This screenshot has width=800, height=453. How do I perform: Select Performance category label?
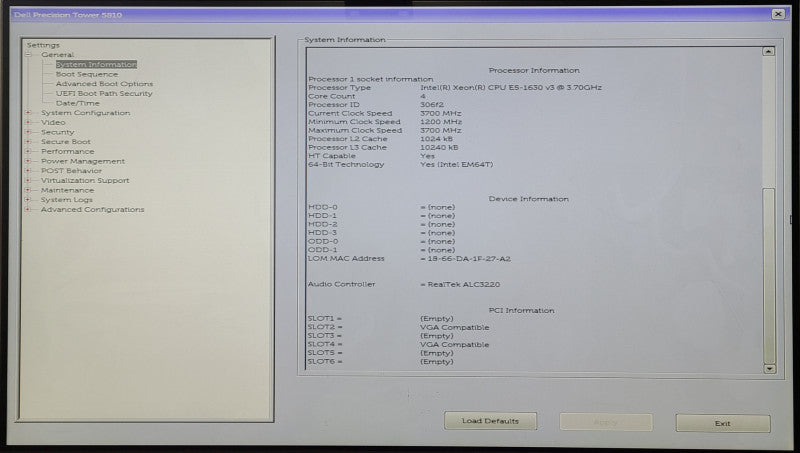point(68,152)
